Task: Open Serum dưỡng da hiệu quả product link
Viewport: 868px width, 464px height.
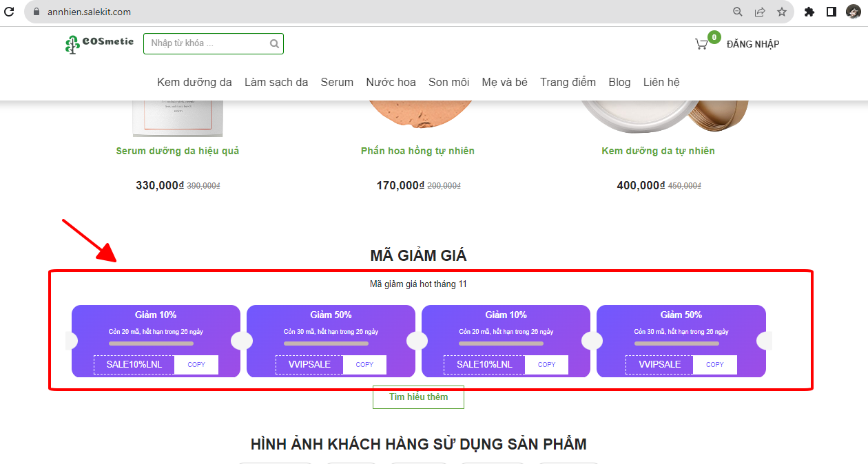Action: 177,151
